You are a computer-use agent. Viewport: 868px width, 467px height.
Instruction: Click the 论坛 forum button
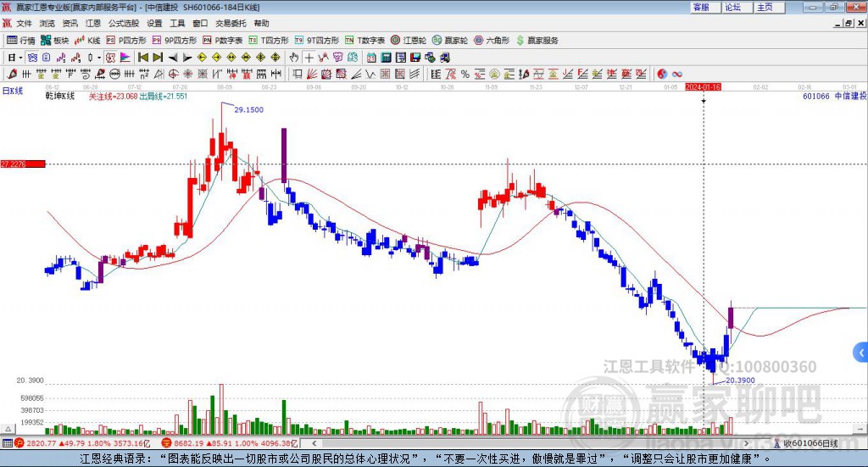(737, 7)
